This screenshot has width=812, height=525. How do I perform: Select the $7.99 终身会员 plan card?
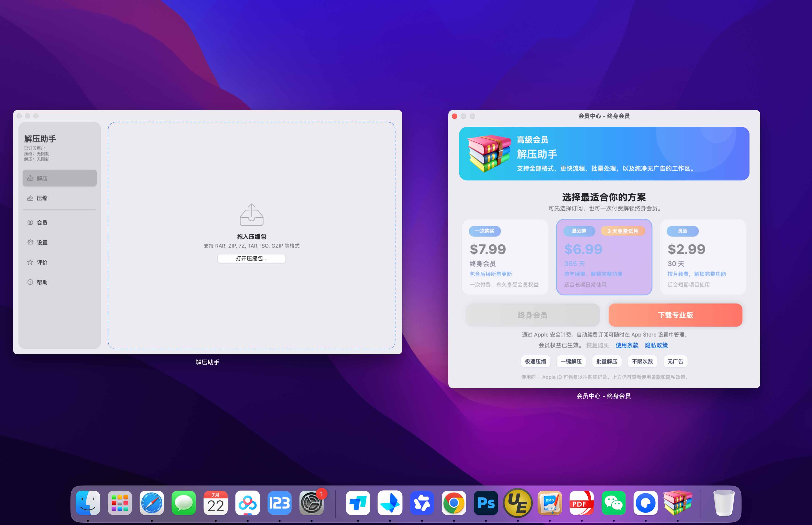505,257
